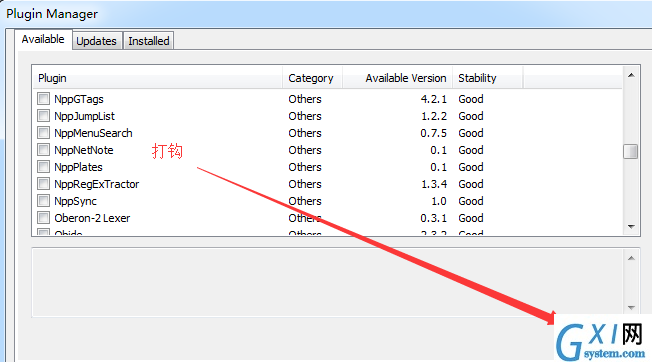
Task: Sort by Available Version column header
Action: click(397, 78)
